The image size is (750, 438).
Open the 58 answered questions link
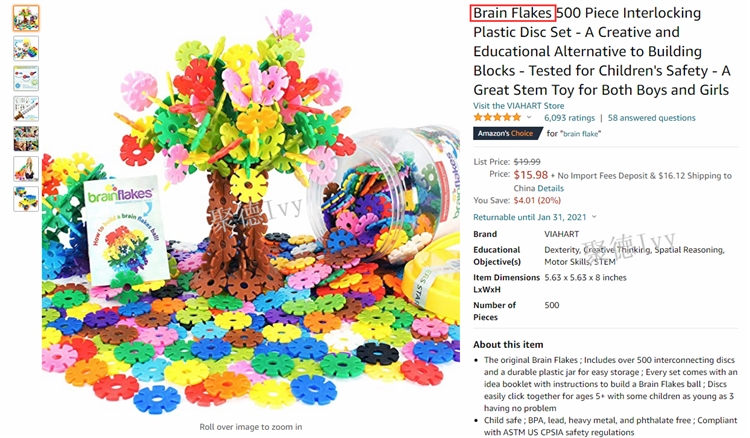pos(651,118)
